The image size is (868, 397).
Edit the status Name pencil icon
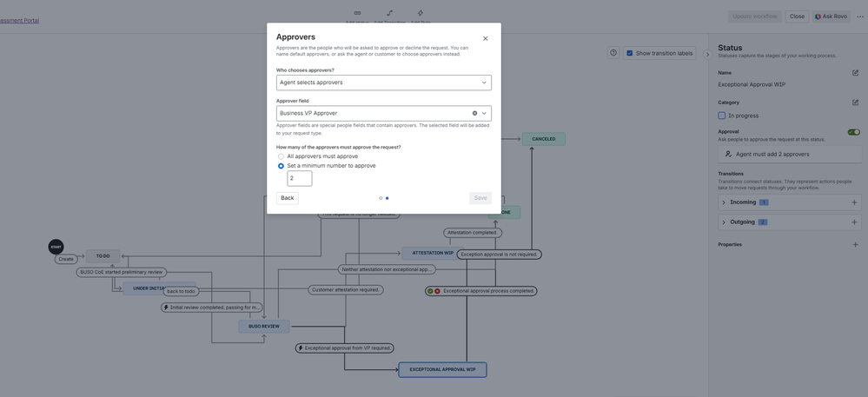pos(855,72)
